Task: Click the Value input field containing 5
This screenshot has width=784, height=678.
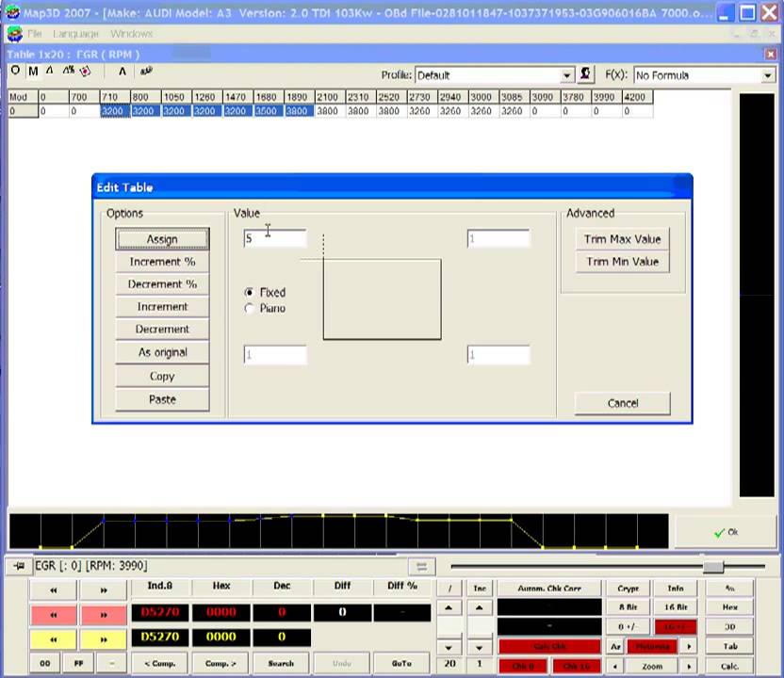Action: coord(275,239)
